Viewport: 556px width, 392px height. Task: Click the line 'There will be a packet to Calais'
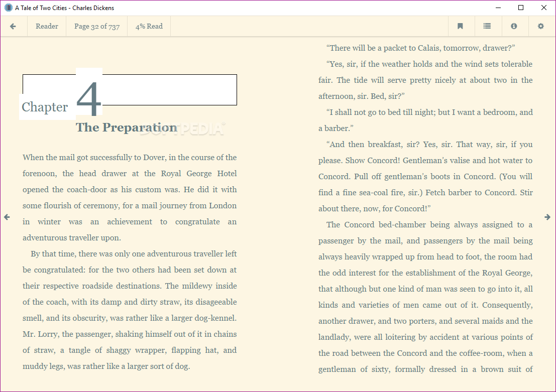[x=420, y=48]
